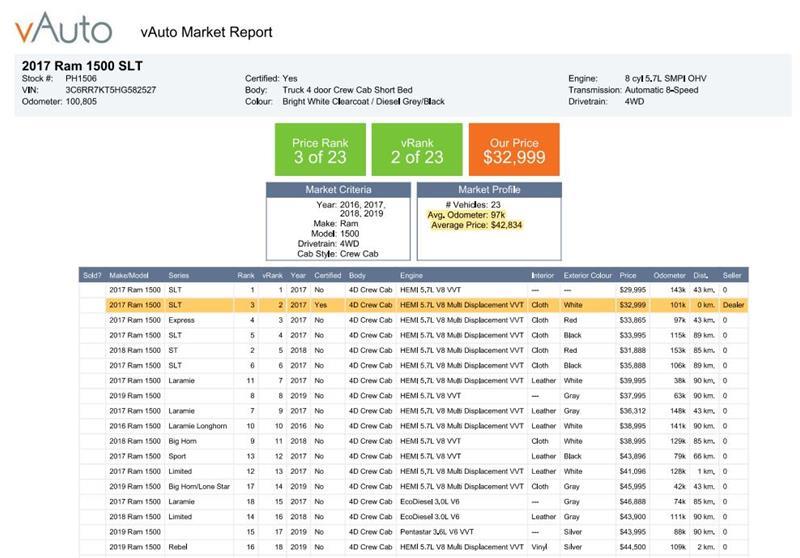800x558 pixels.
Task: Click the Our Price $32,999 tile
Action: 514,149
